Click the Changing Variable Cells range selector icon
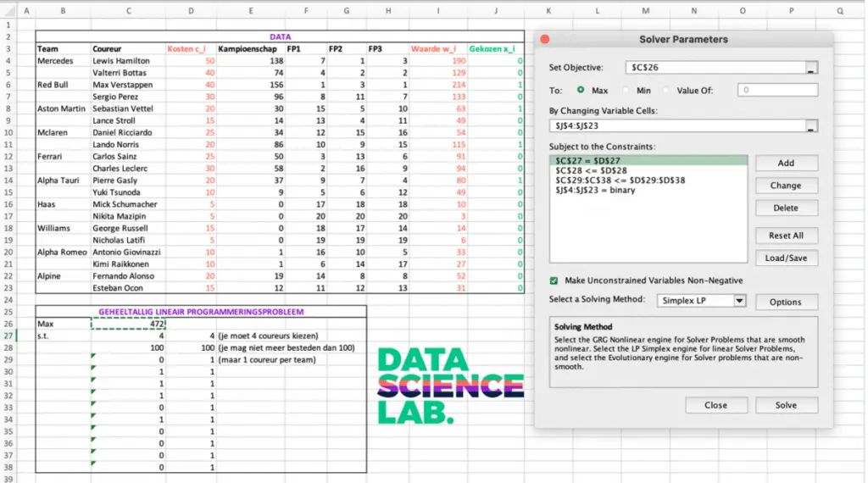The width and height of the screenshot is (868, 483). pos(811,126)
